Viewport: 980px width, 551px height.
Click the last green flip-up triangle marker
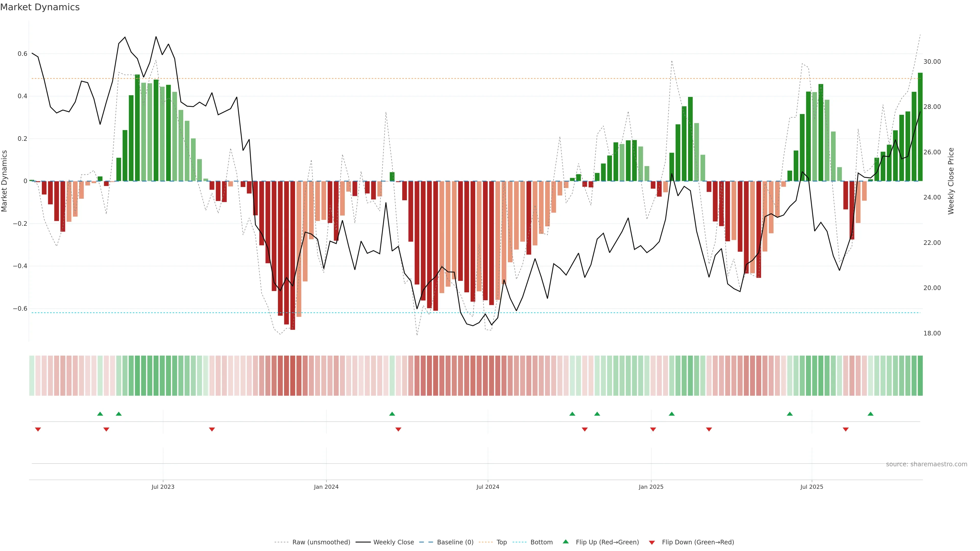871,414
